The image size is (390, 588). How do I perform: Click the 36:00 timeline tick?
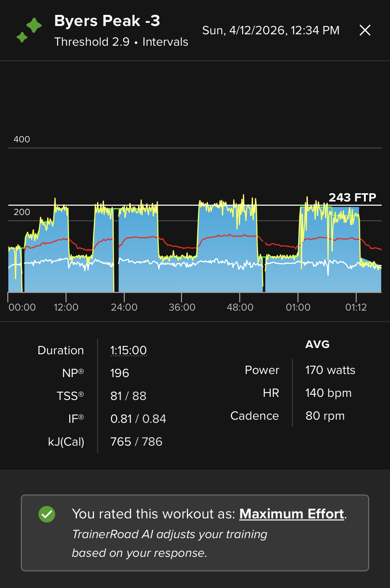[182, 307]
